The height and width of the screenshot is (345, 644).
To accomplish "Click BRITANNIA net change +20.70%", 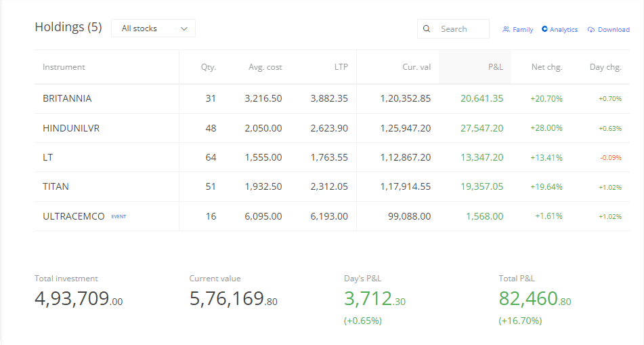I will pos(546,99).
